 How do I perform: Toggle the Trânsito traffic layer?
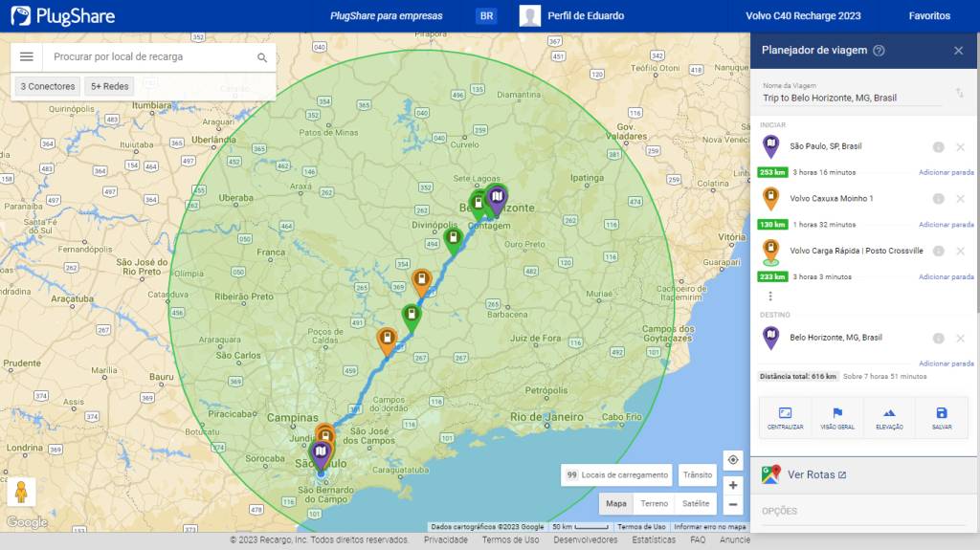pyautogui.click(x=697, y=475)
